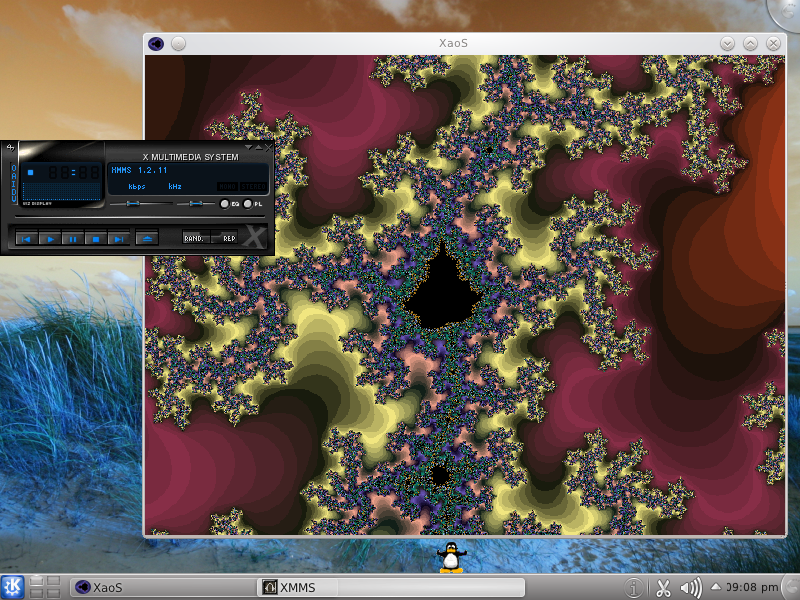Stop playback with the XMMS stop button

95,238
